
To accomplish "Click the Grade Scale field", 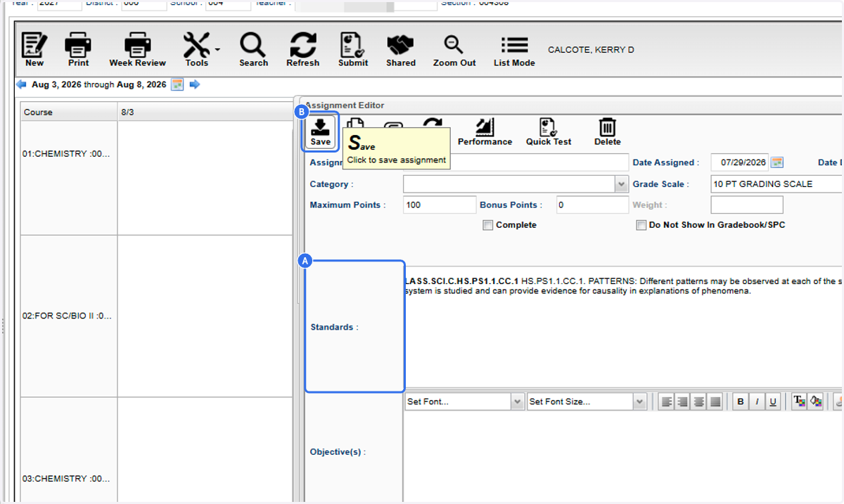I will (776, 184).
